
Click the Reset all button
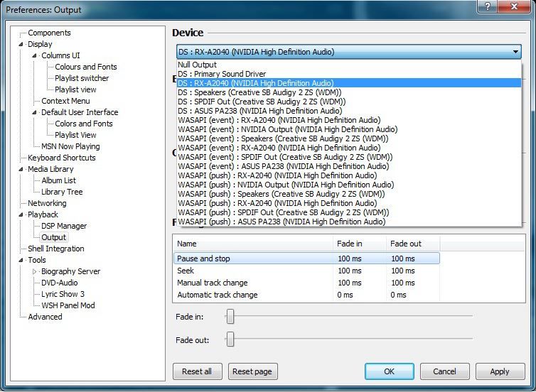coord(198,371)
